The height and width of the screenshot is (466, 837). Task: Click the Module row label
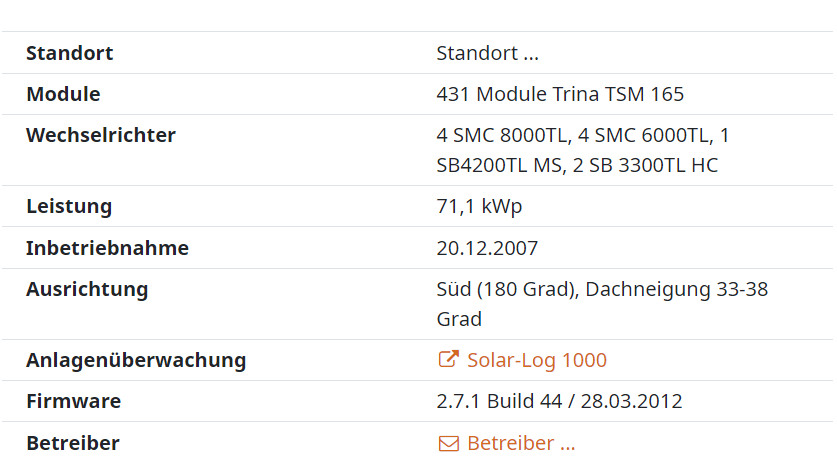pos(63,95)
